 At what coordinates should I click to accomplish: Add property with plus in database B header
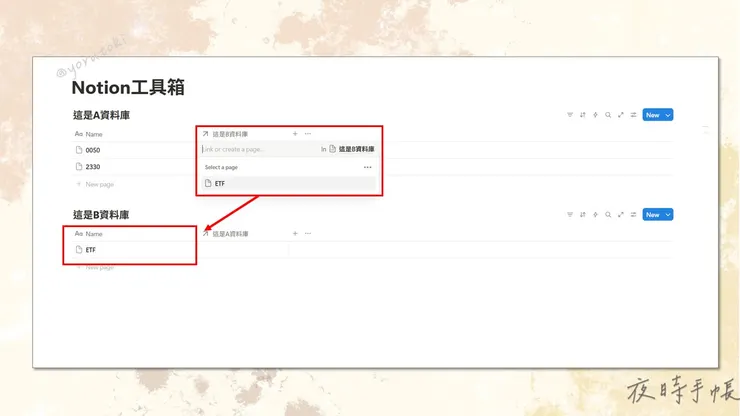pos(295,233)
